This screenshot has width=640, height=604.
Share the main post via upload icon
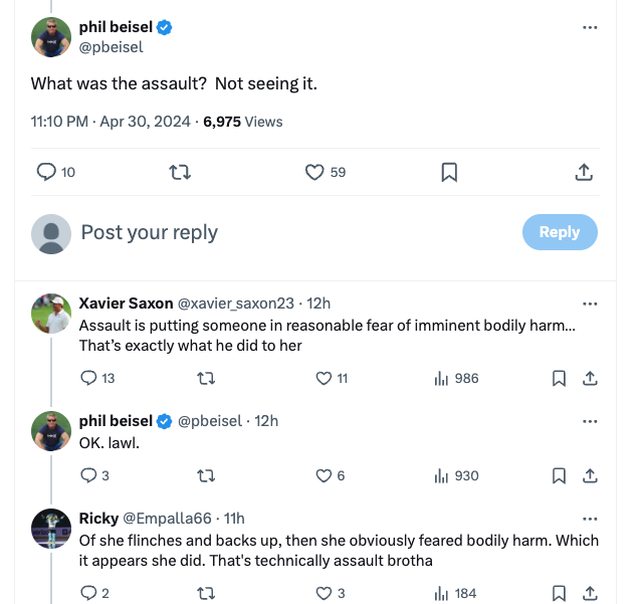coord(584,172)
